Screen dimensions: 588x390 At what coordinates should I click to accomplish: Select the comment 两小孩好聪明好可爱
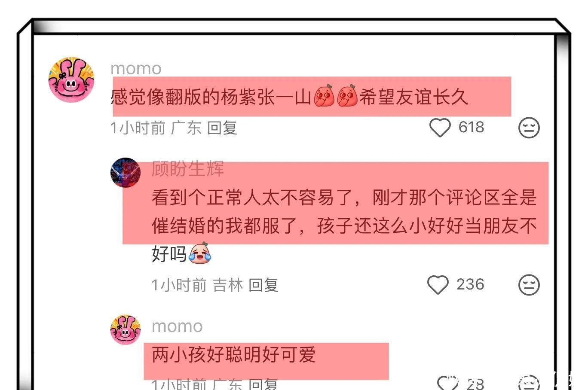(x=234, y=355)
